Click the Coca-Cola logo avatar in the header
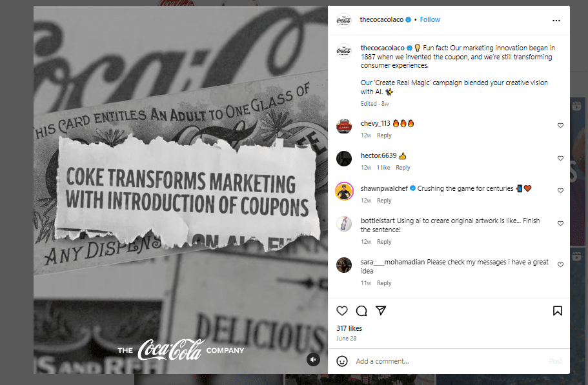This screenshot has width=588, height=385. tap(344, 19)
